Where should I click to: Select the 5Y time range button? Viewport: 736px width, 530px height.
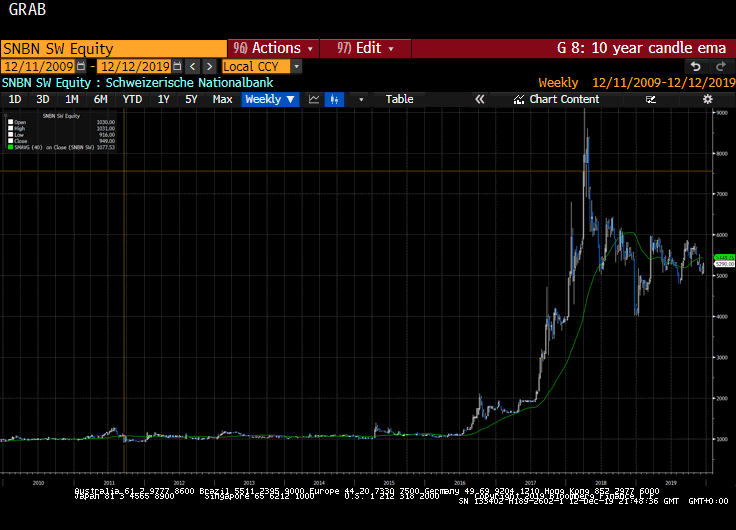pos(191,100)
